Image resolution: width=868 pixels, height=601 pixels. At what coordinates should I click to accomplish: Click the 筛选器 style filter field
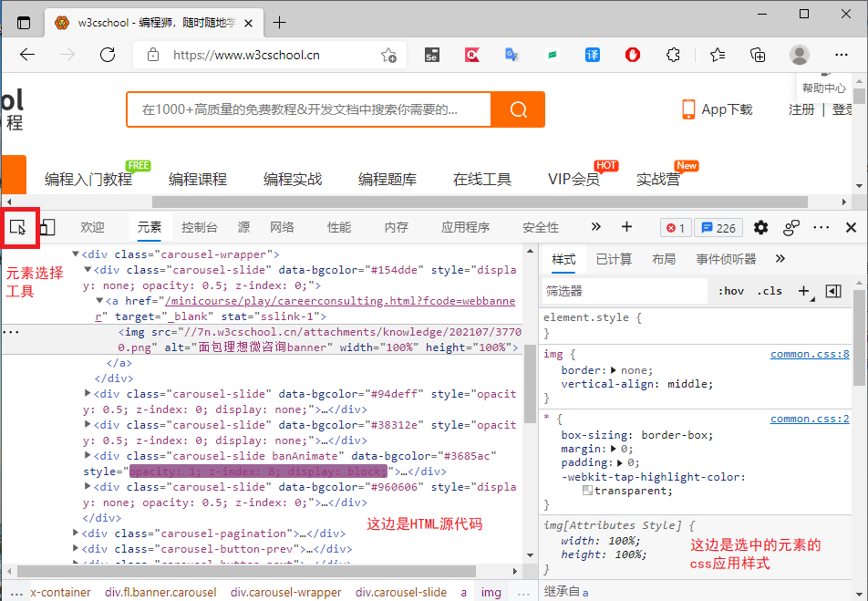coord(625,291)
